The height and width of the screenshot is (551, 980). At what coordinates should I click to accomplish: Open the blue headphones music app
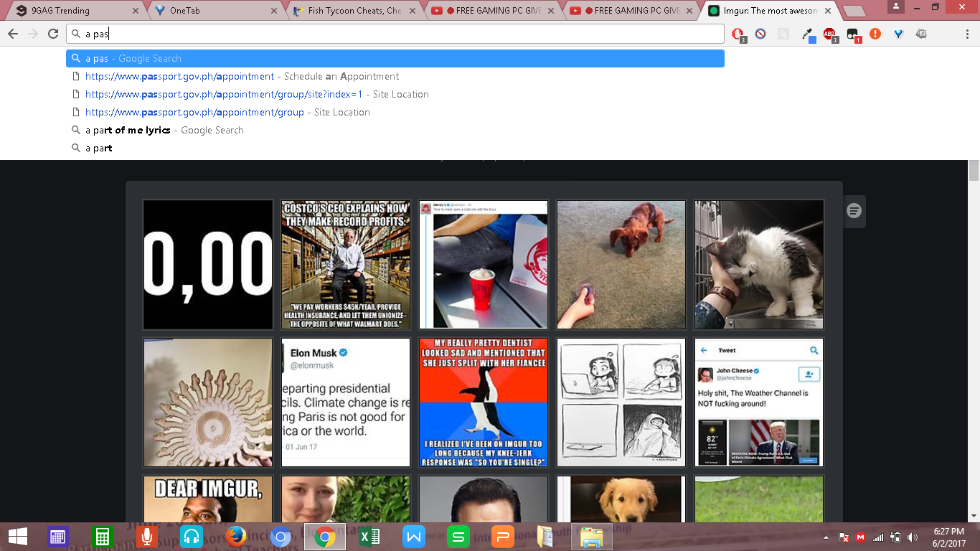tap(192, 537)
